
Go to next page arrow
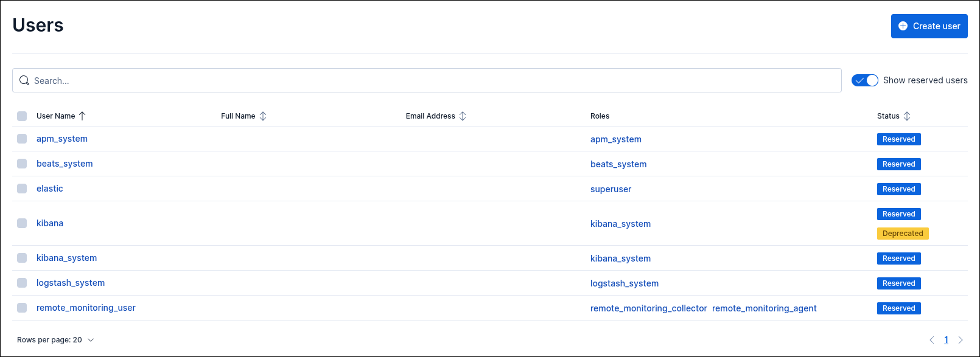point(961,340)
